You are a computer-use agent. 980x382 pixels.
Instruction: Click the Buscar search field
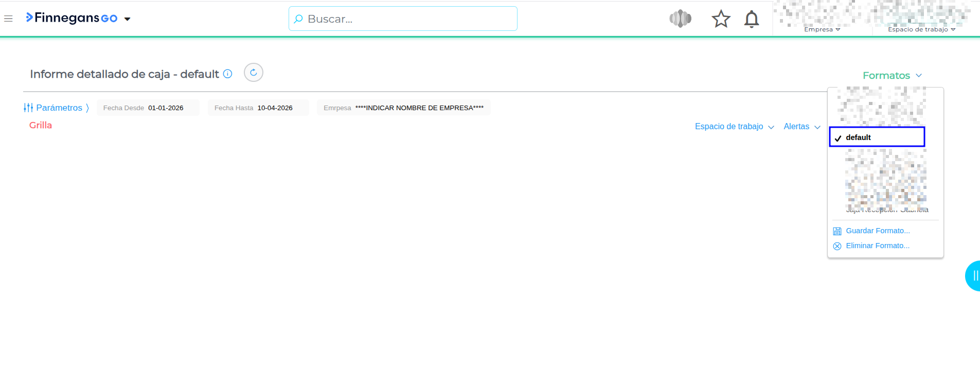click(403, 19)
